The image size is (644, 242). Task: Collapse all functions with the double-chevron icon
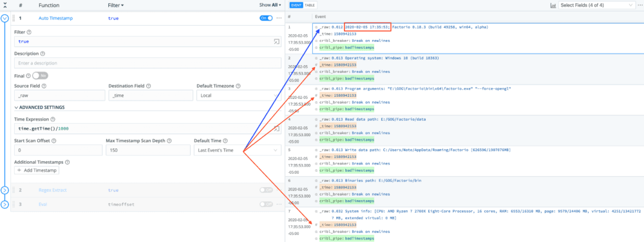click(x=5, y=5)
